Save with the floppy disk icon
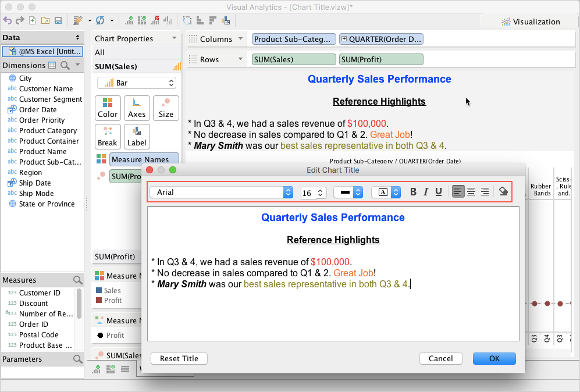Screen dimensions: 580x392 click(x=58, y=21)
